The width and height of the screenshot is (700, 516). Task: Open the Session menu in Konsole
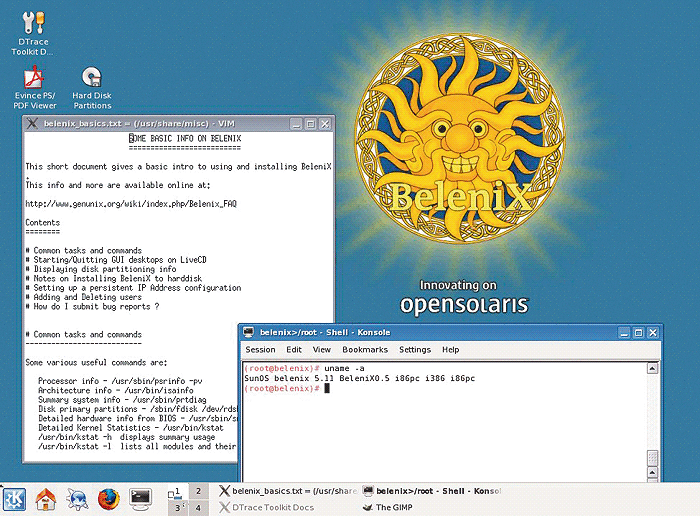coord(260,350)
